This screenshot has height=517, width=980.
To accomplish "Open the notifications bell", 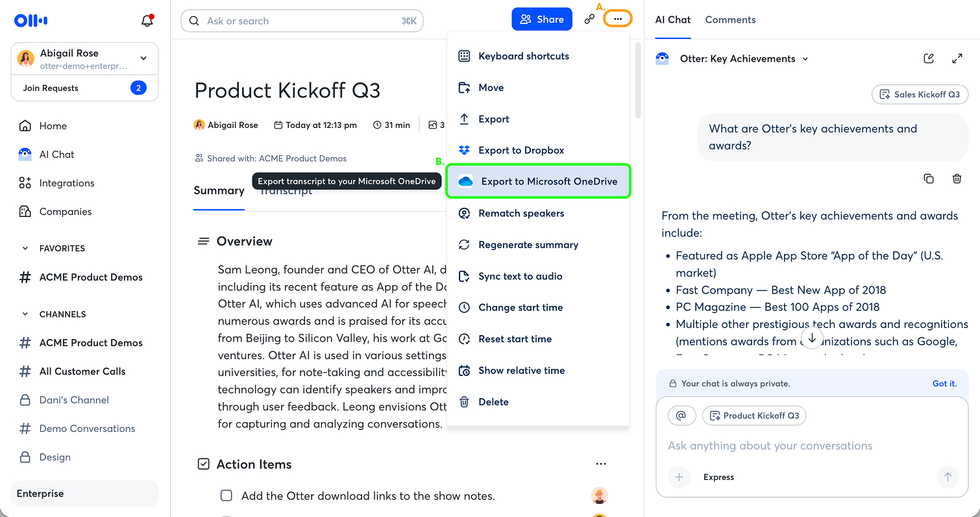I will (x=147, y=21).
